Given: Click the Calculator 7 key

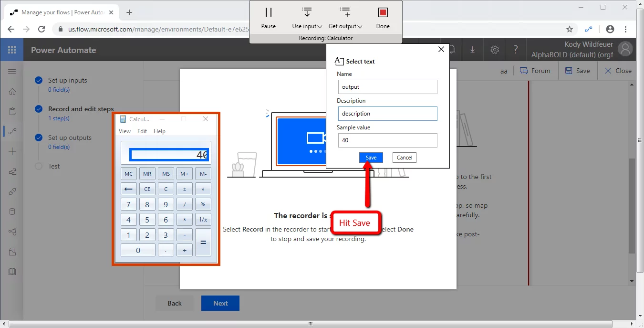Looking at the screenshot, I should point(129,204).
